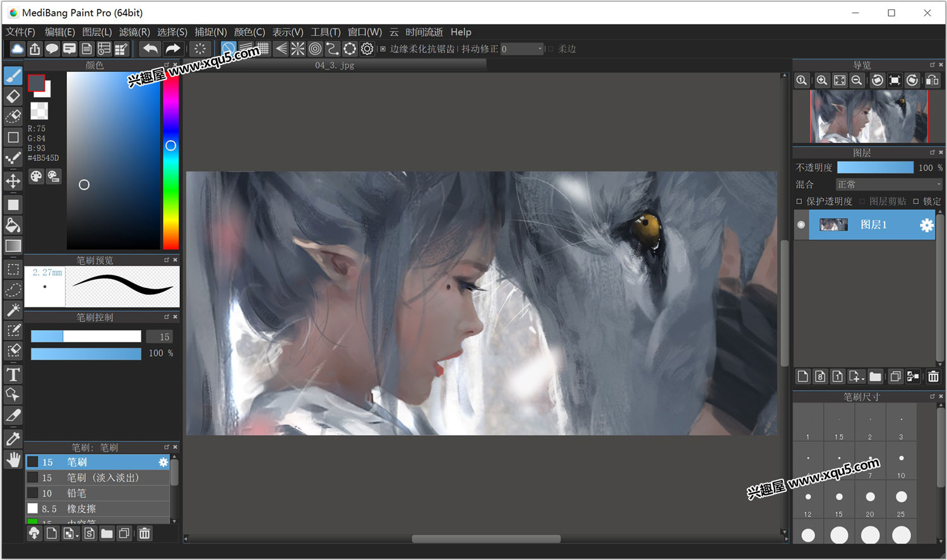Enable the radial line snap
Viewport: 947px width, 560px height.
[298, 49]
